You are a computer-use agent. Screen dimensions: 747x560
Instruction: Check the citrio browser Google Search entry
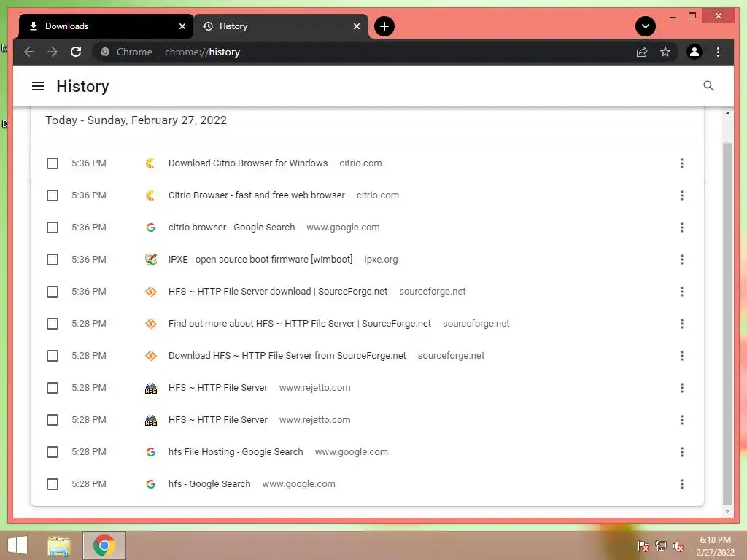[53, 227]
